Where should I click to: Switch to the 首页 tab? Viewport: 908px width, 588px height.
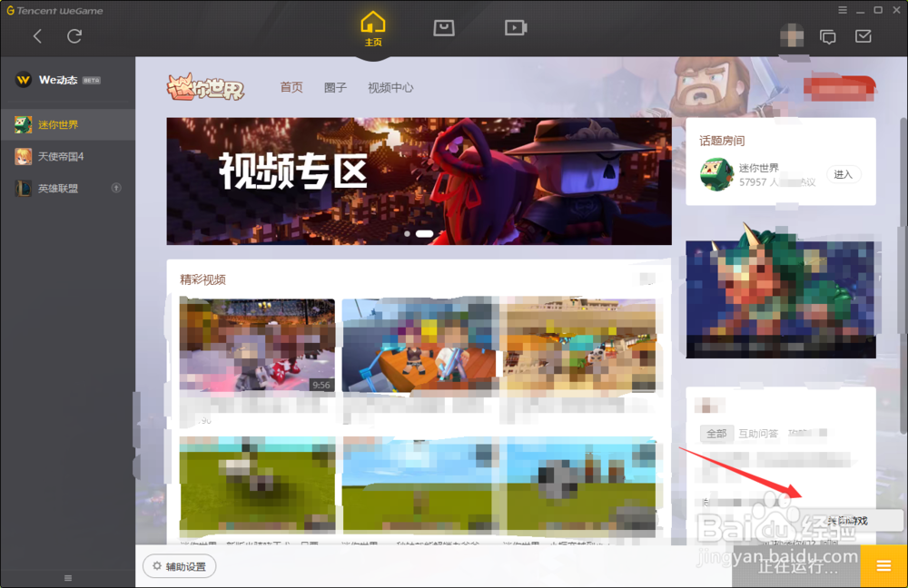coord(291,87)
